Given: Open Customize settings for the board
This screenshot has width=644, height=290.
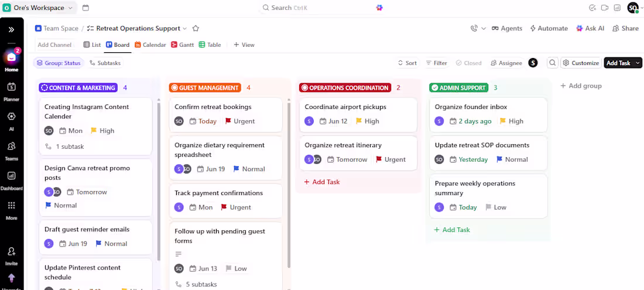Looking at the screenshot, I should [x=581, y=63].
